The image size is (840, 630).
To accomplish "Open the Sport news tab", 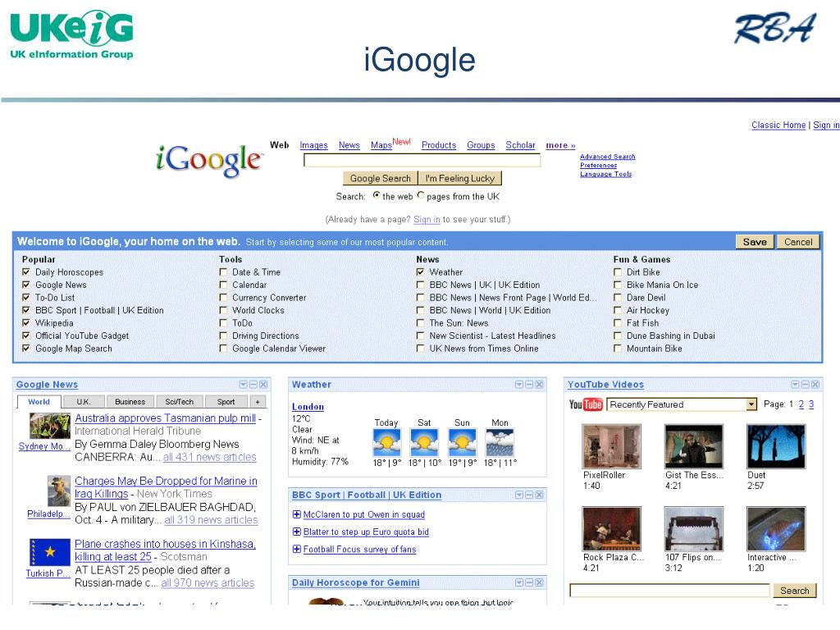I will click(x=226, y=402).
